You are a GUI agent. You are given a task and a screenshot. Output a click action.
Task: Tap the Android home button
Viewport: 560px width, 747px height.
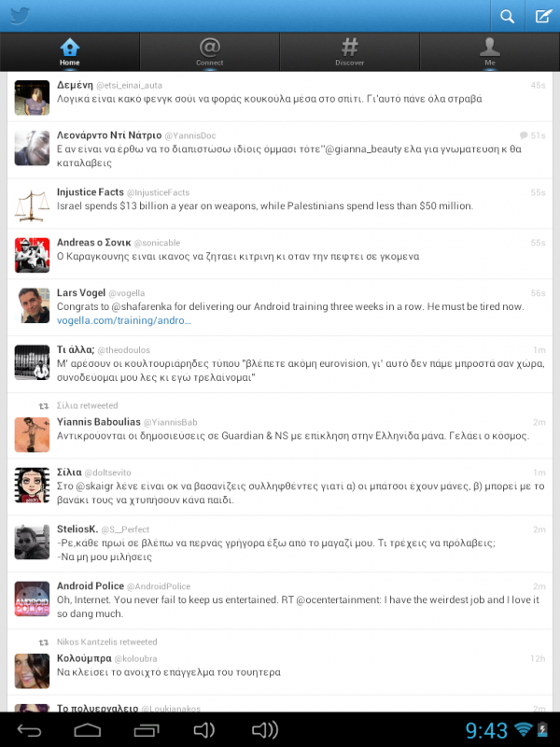click(88, 730)
